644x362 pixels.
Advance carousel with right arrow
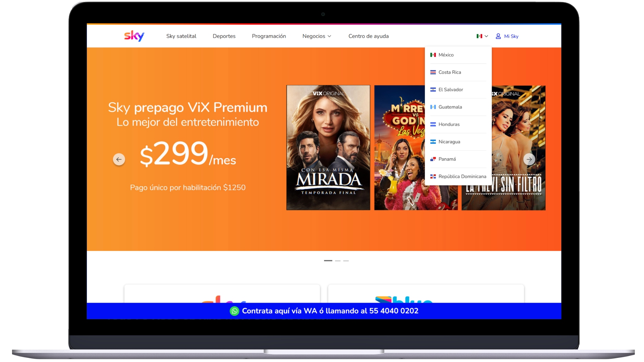click(x=529, y=159)
